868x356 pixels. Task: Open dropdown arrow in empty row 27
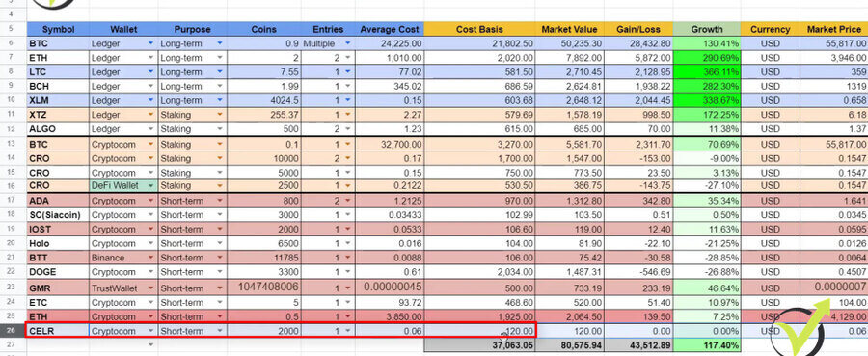(151, 345)
